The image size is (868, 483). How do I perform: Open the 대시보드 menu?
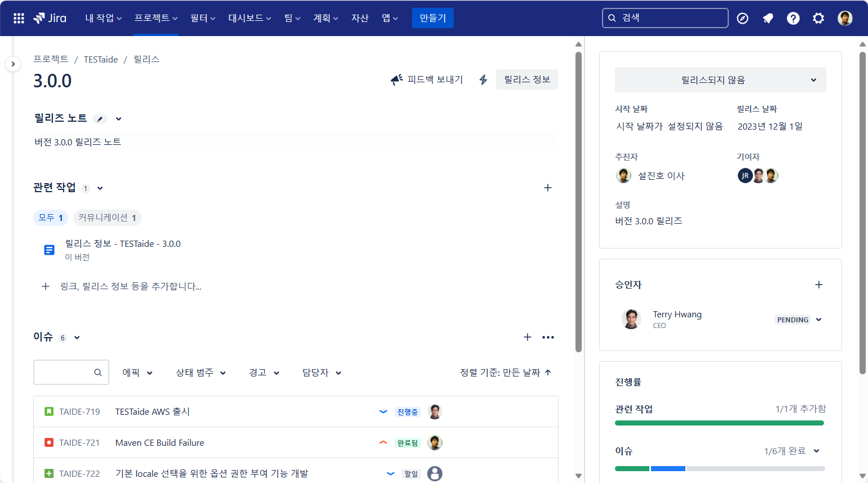[250, 18]
